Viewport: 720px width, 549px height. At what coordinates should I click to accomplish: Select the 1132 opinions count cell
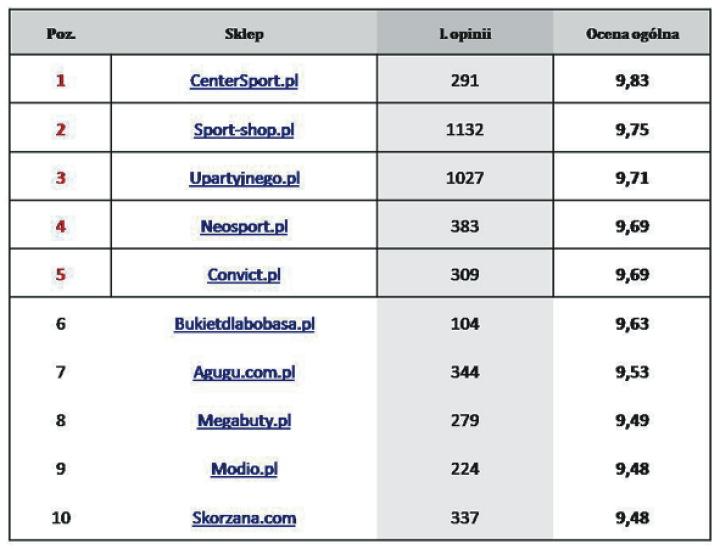465,130
